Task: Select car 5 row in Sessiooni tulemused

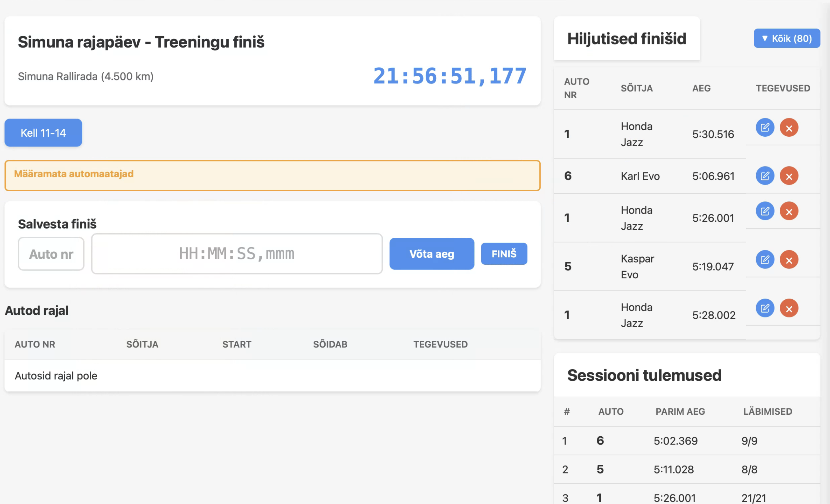Action: click(x=687, y=469)
